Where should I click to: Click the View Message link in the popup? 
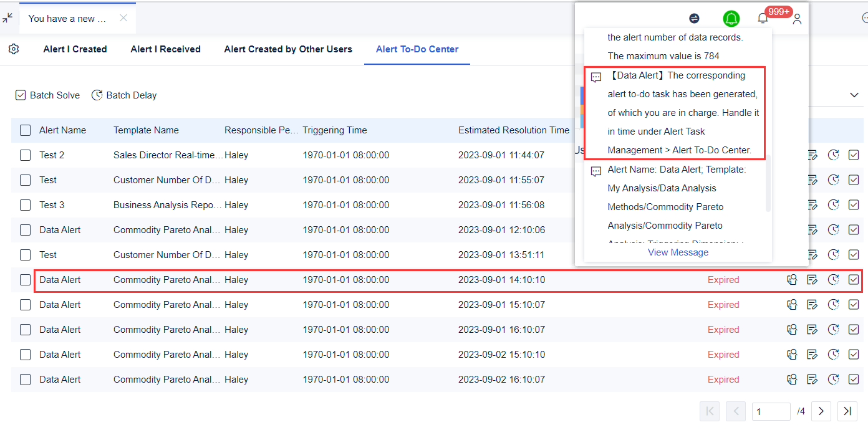pos(678,252)
